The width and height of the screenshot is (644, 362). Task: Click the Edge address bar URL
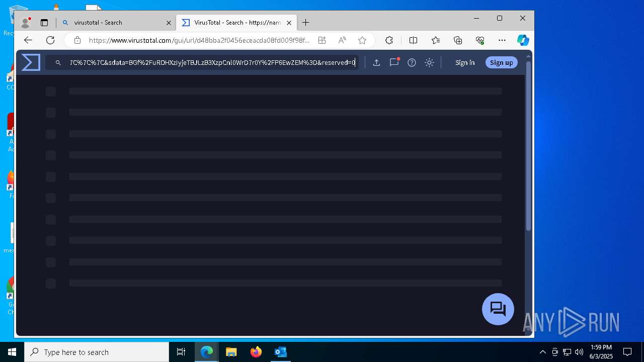[199, 40]
